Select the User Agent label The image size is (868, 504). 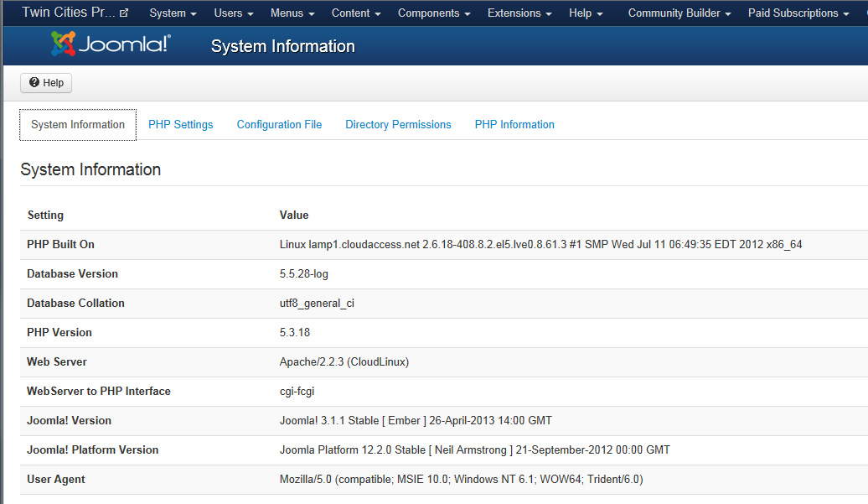(56, 479)
